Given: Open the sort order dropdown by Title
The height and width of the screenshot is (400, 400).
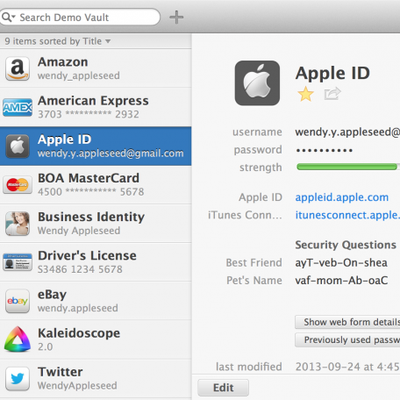Looking at the screenshot, I should pos(57,41).
